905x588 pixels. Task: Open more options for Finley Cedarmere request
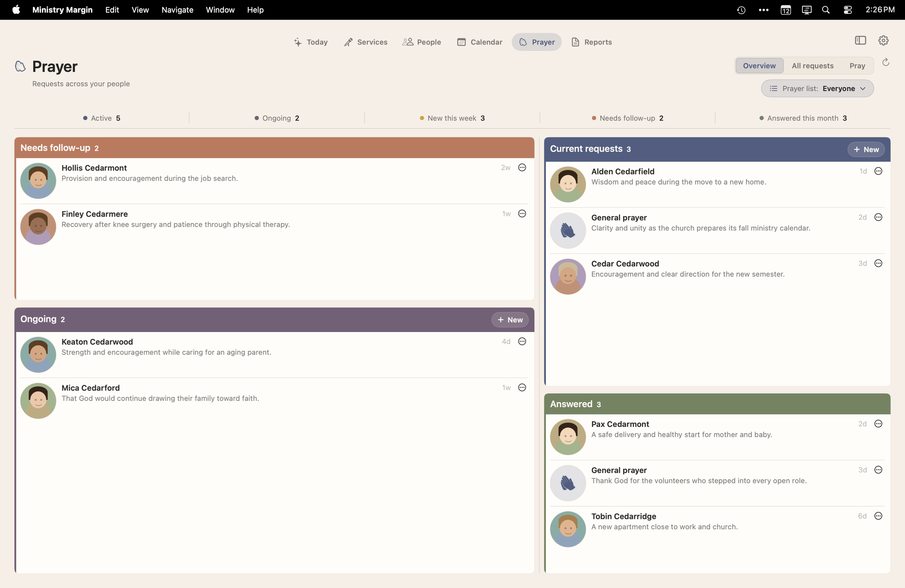tap(522, 213)
